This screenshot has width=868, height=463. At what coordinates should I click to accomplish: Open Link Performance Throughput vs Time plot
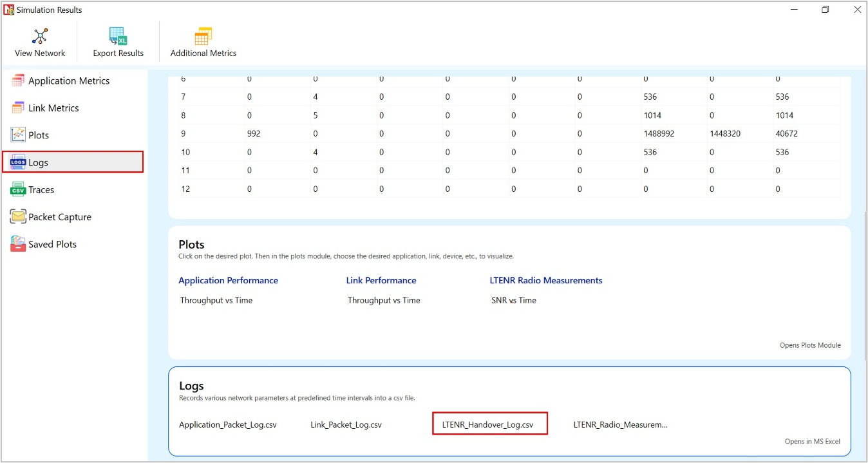[384, 300]
